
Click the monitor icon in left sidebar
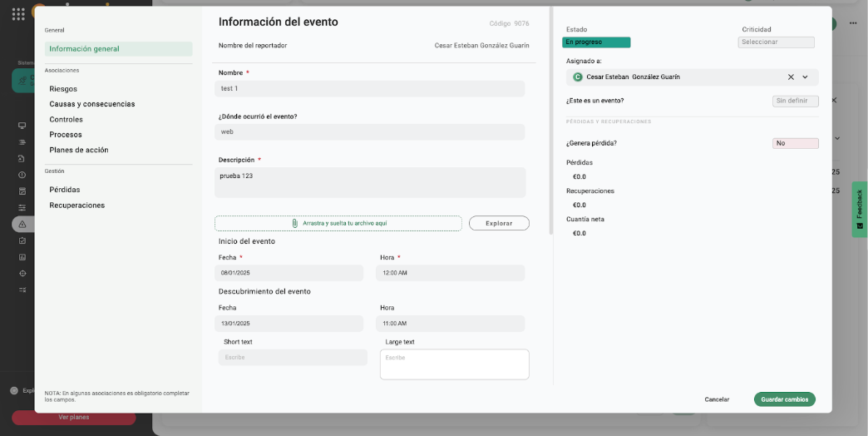(22, 126)
